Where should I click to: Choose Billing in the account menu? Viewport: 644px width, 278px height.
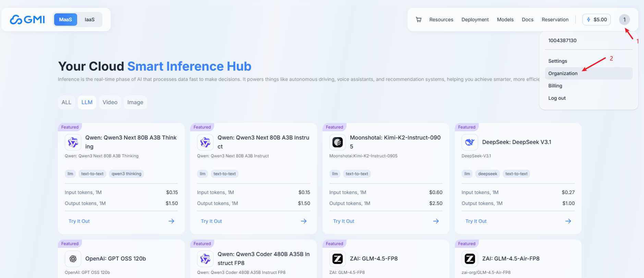click(x=555, y=86)
